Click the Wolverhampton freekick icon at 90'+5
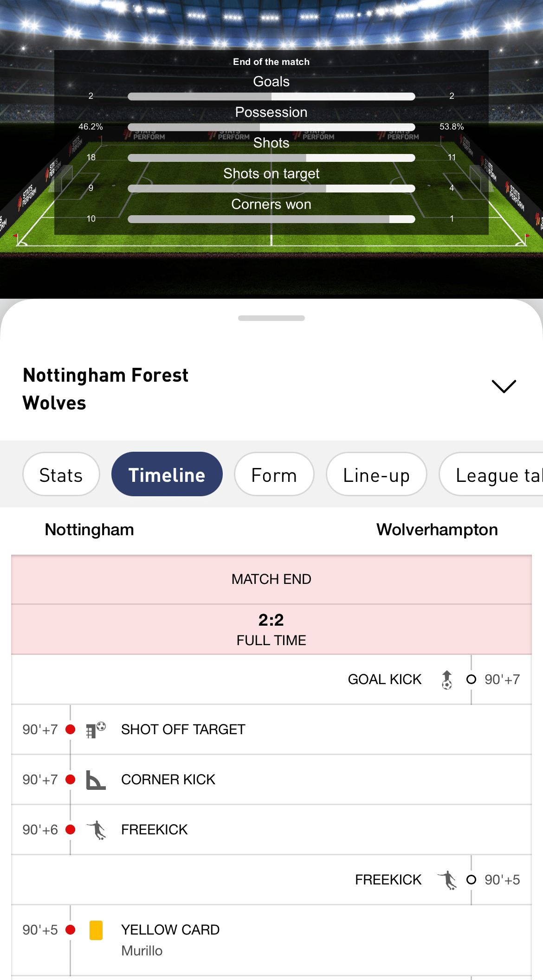 pos(447,880)
